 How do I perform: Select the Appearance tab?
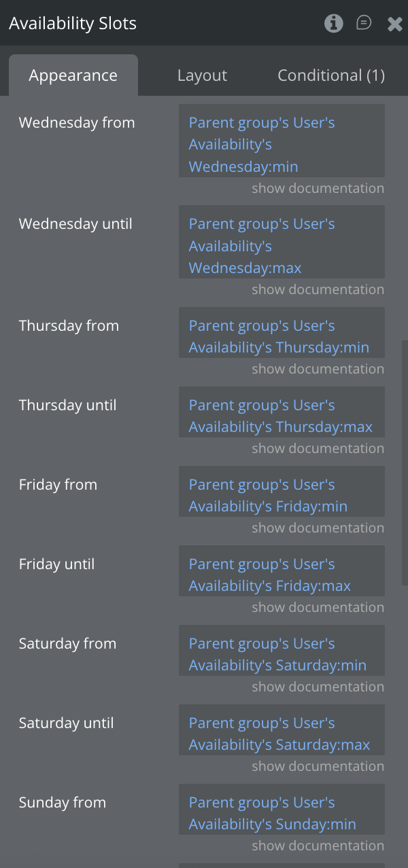(x=73, y=75)
